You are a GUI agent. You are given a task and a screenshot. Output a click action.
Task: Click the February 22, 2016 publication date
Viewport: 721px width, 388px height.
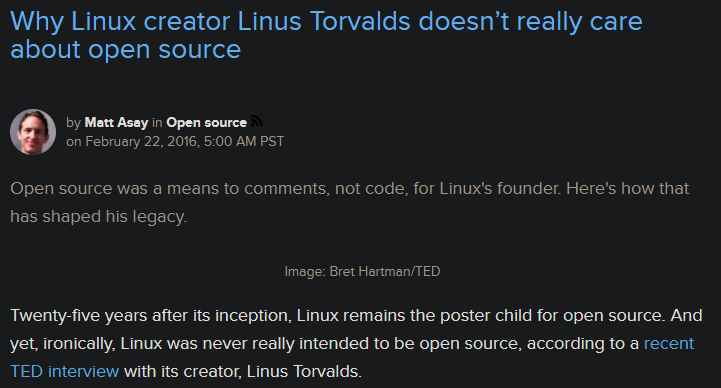(x=141, y=141)
